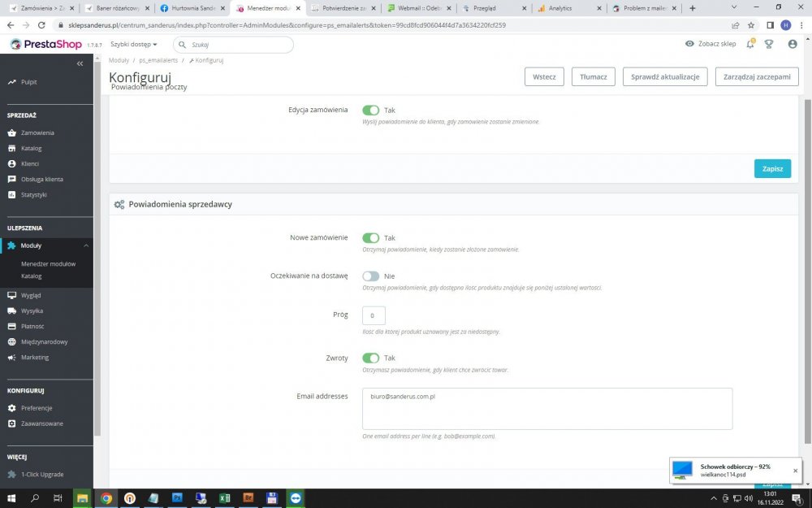Open the employee profile avatar icon

point(793,44)
